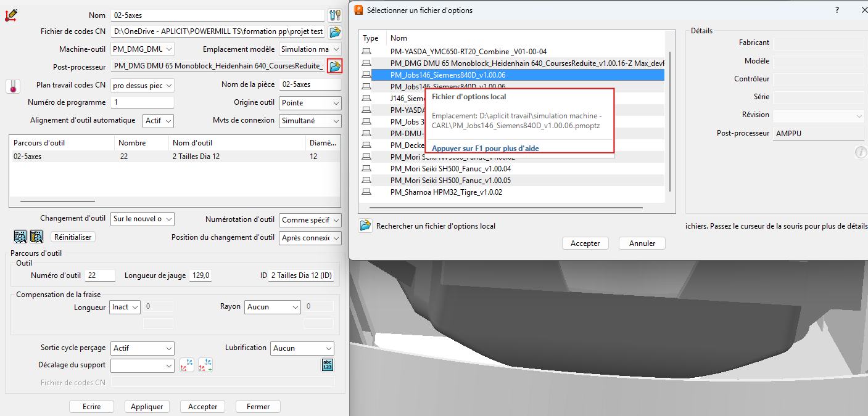868x416 pixels.
Task: Open the Lubrification dropdown
Action: [x=302, y=348]
